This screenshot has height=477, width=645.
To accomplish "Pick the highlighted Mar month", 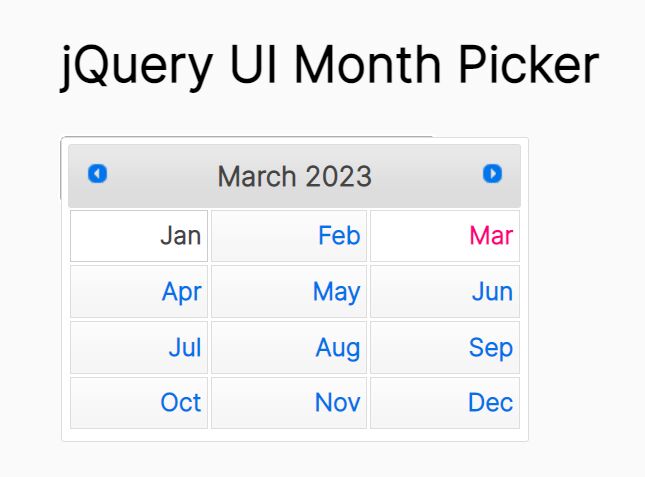I will click(x=445, y=236).
